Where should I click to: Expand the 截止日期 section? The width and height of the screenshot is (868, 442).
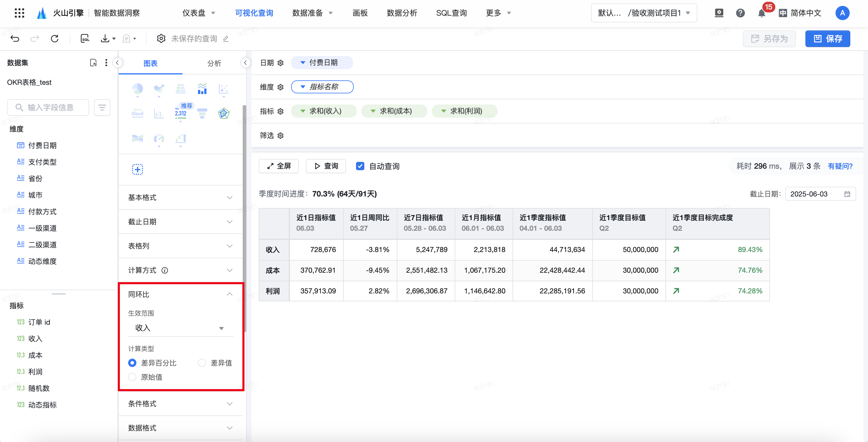[x=180, y=222]
